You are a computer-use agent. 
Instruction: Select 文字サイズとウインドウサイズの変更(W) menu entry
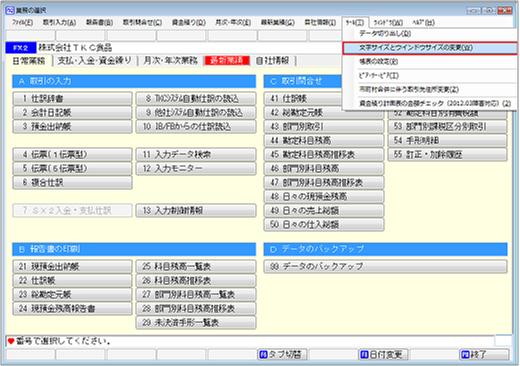coord(430,48)
